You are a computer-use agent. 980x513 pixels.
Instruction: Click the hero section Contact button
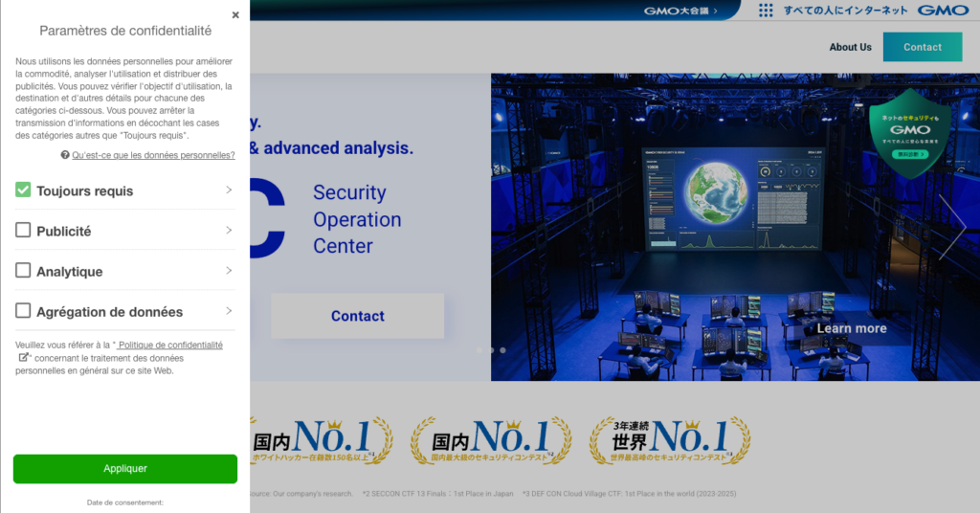tap(358, 316)
